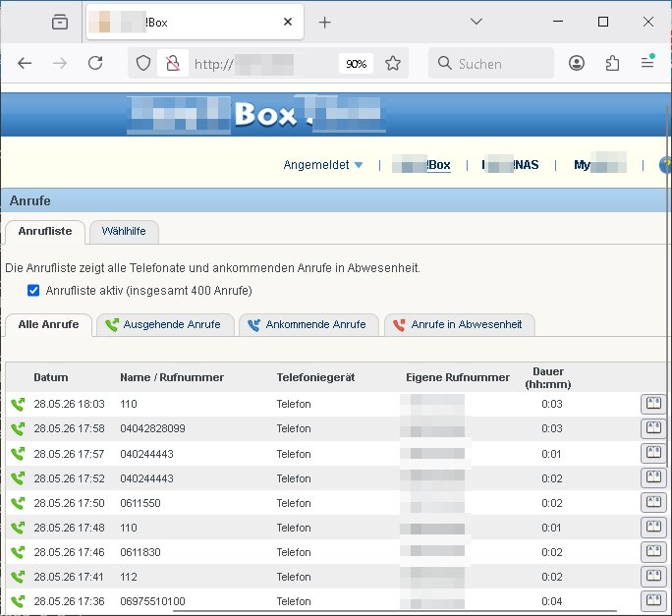Open the tracking protection shield icon
672x616 pixels.
pos(143,64)
